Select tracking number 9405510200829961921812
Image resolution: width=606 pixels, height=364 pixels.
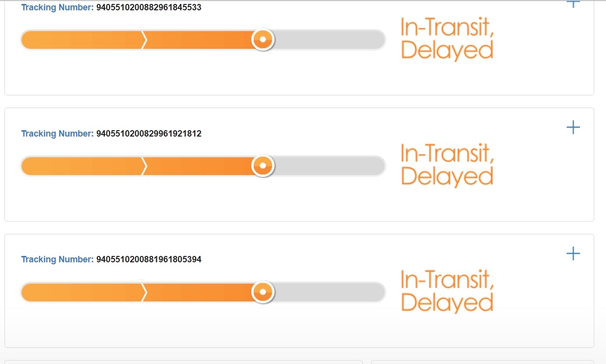point(149,134)
